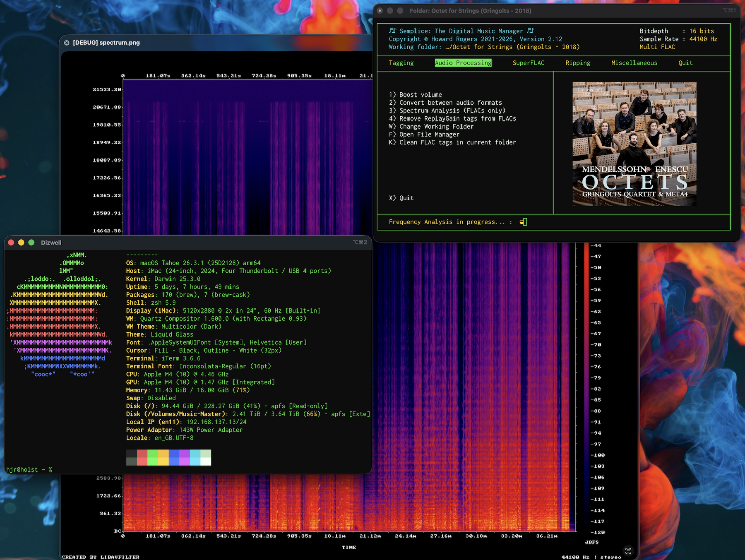Select Spectrum Analysis (FLACs only)
Image resolution: width=745 pixels, height=560 pixels.
point(447,111)
